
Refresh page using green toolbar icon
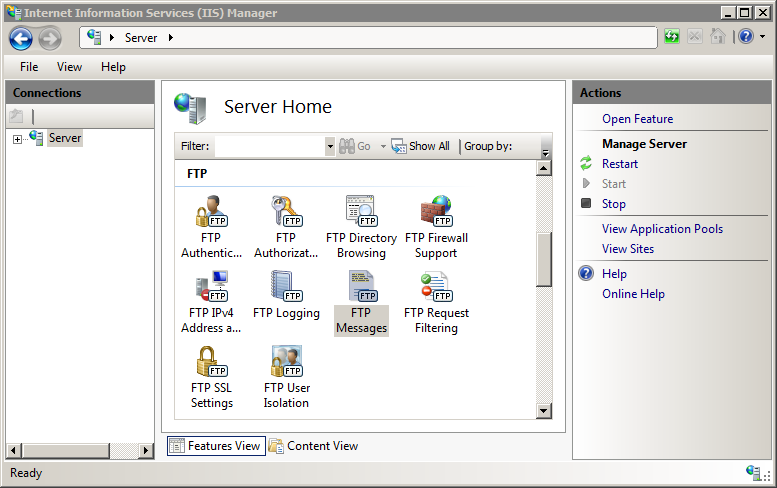671,37
